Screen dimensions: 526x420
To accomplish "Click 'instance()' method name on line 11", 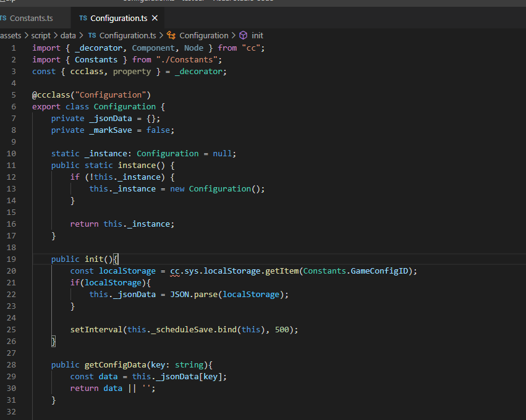I will coord(141,166).
